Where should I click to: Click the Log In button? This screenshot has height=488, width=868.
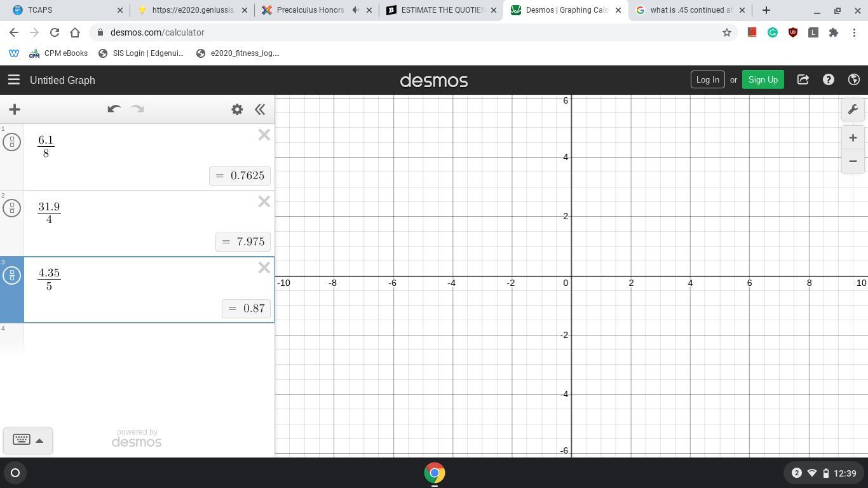point(707,79)
